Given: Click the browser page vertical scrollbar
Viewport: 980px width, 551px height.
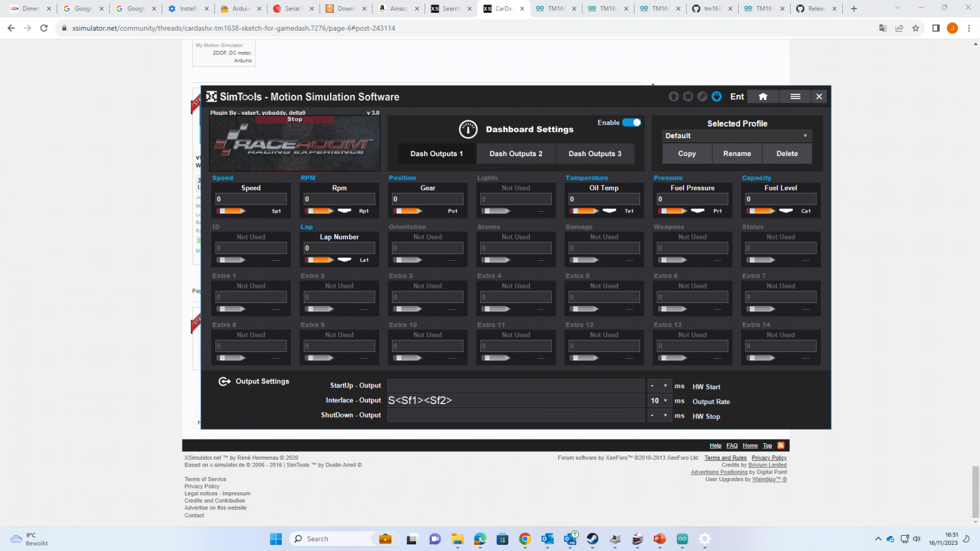Looking at the screenshot, I should (x=976, y=492).
